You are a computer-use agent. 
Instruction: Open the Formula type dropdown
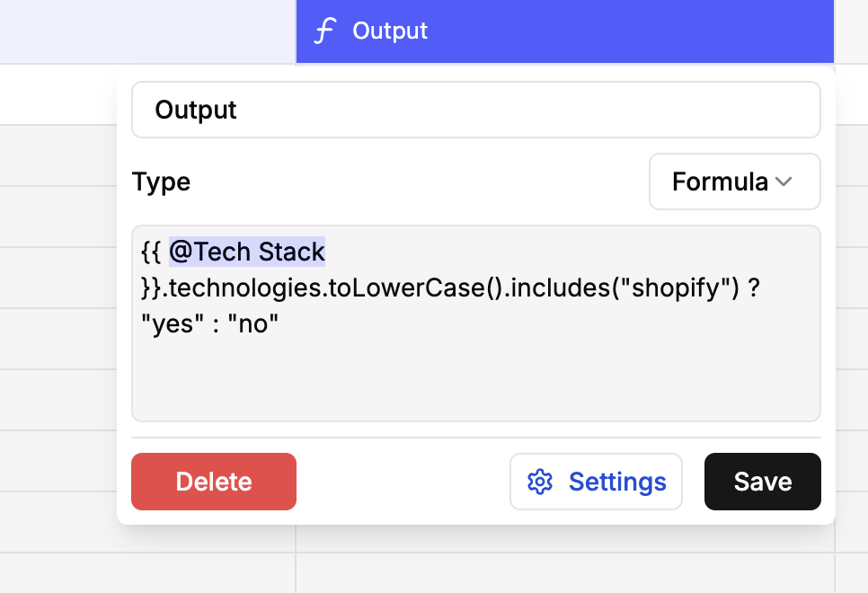click(x=735, y=181)
